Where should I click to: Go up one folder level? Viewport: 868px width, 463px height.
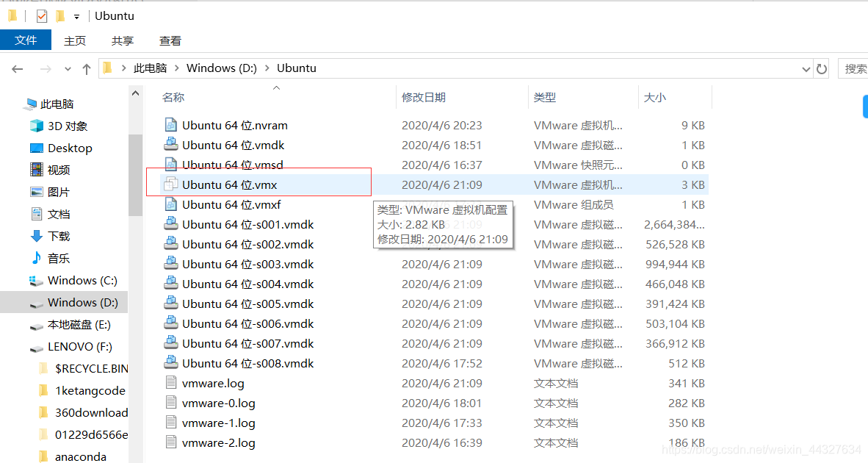coord(87,68)
